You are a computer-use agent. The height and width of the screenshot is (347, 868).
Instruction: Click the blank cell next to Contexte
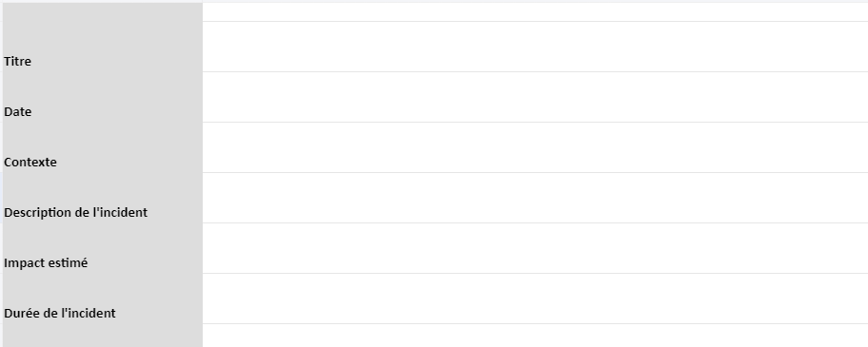coord(535,147)
